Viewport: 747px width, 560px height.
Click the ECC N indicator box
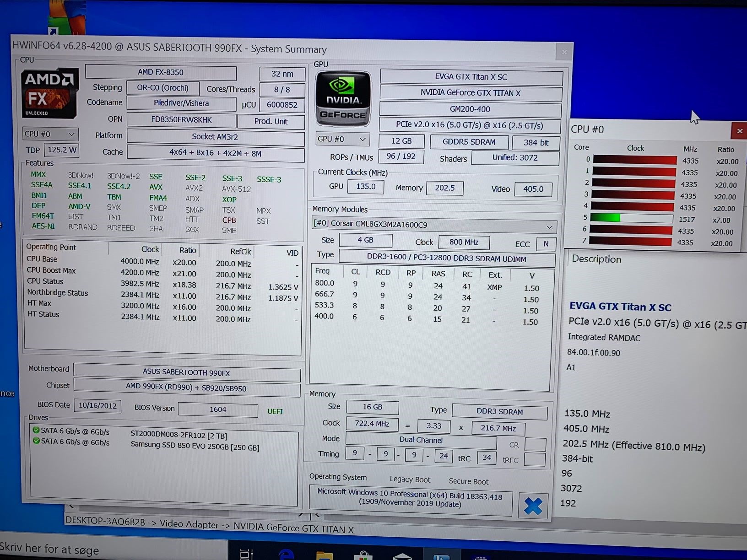[x=546, y=244]
